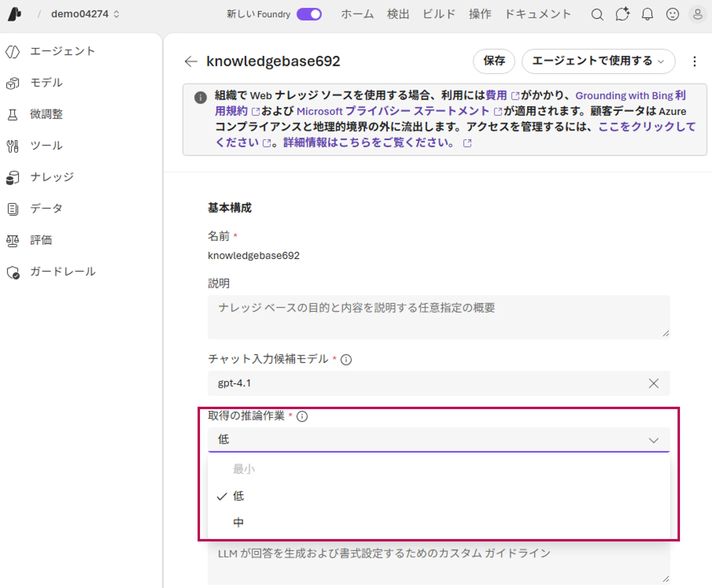Click the 微調整 flask icon

click(13, 115)
